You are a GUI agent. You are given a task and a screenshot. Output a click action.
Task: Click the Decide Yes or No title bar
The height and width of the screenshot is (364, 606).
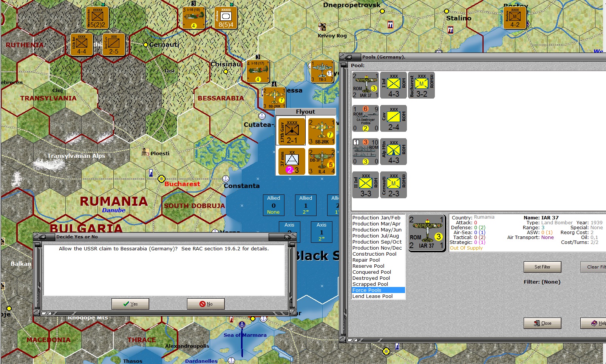[164, 237]
